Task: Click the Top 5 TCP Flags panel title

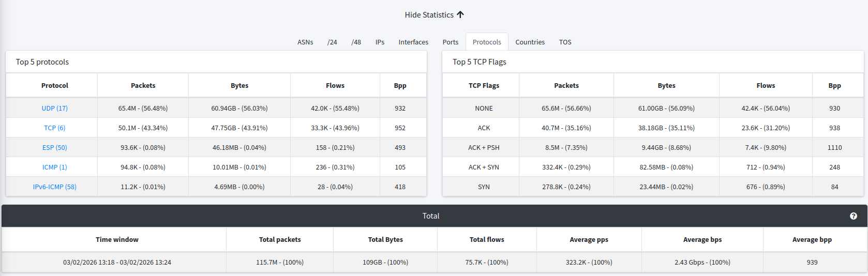Action: coord(480,62)
